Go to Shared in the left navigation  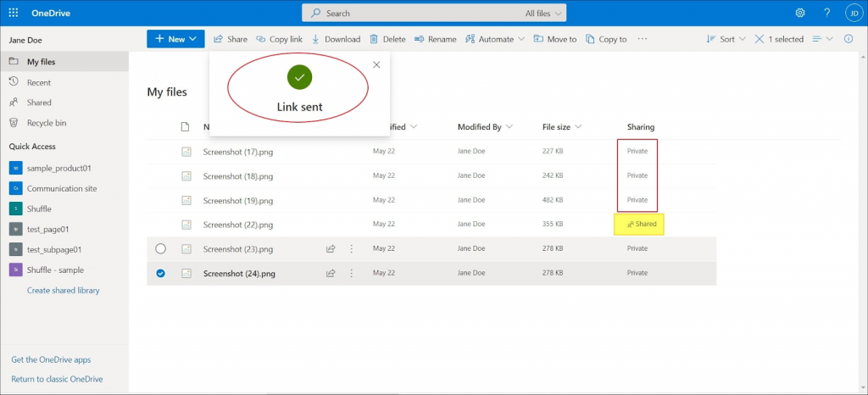point(38,103)
